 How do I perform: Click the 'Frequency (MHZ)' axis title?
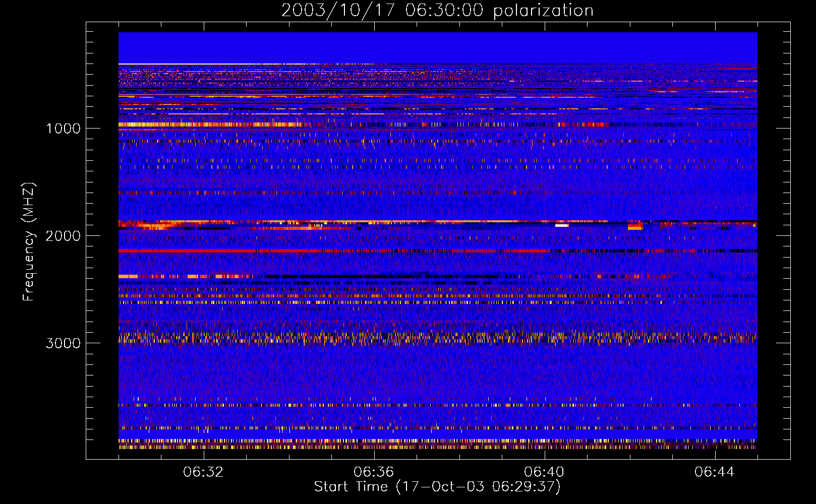point(28,242)
